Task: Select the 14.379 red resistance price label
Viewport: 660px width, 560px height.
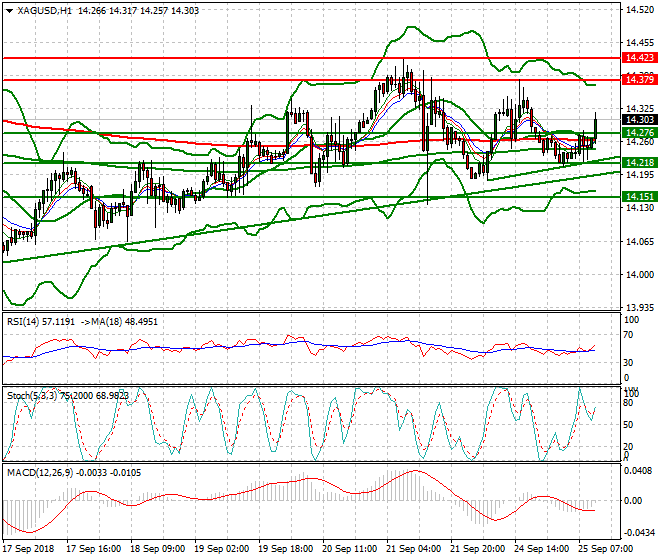Action: 639,80
